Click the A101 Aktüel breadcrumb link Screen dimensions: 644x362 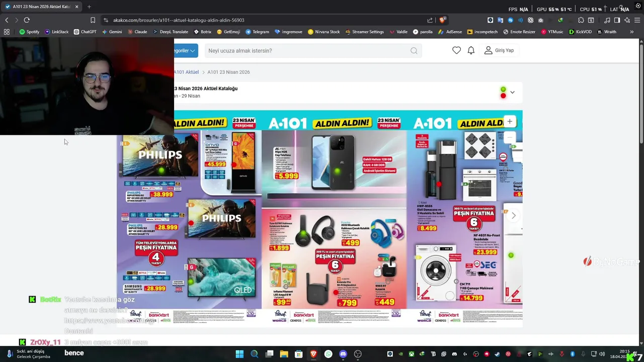click(x=187, y=72)
